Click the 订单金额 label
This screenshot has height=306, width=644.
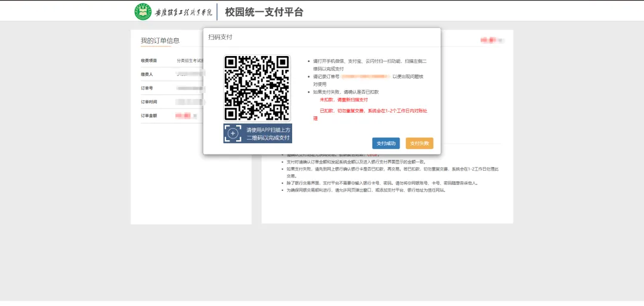pos(149,116)
